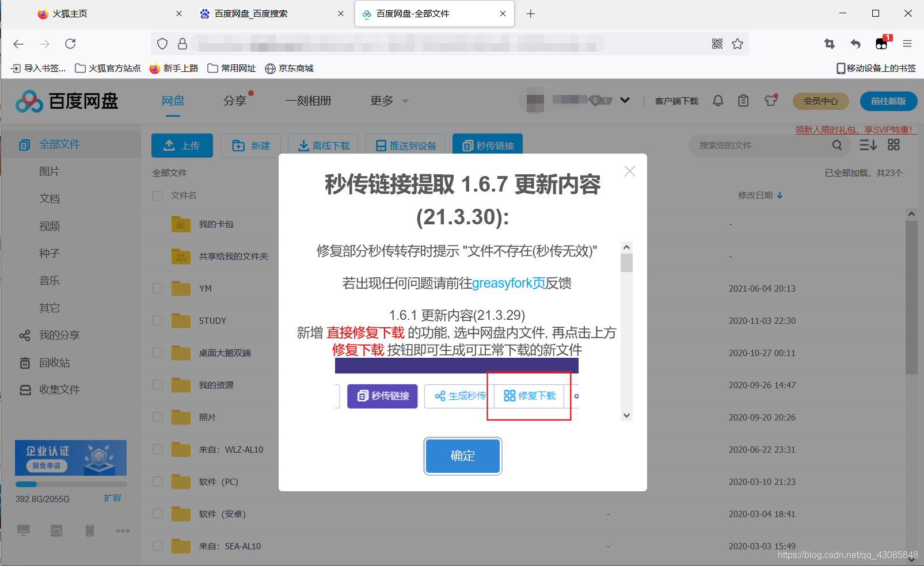Image resolution: width=924 pixels, height=566 pixels.
Task: Open clipboard task list icon
Action: tap(744, 101)
